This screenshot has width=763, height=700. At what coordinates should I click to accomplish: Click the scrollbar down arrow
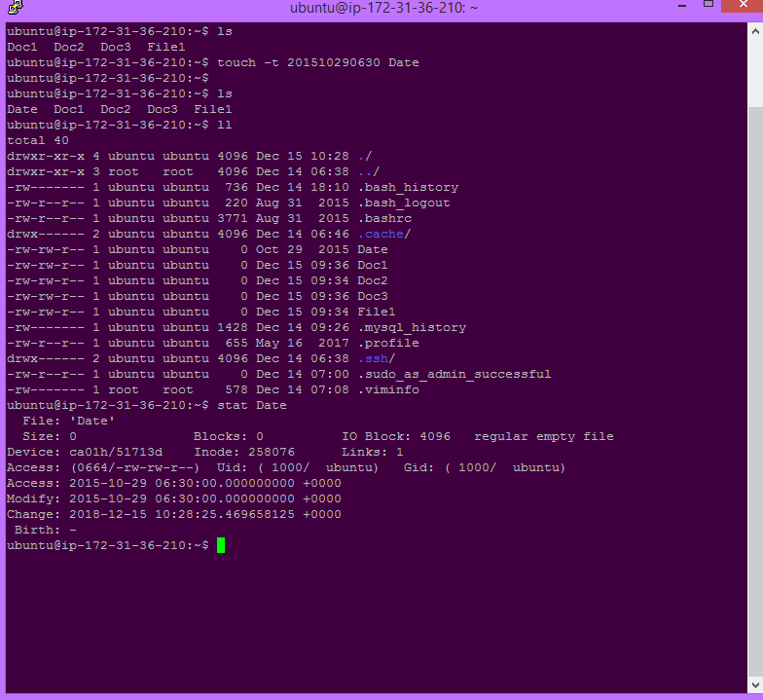coord(755,684)
